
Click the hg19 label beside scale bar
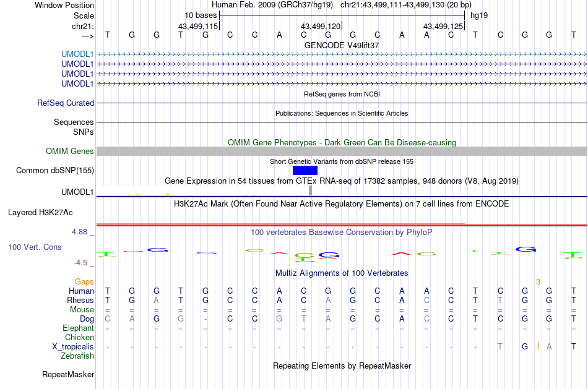pos(479,15)
